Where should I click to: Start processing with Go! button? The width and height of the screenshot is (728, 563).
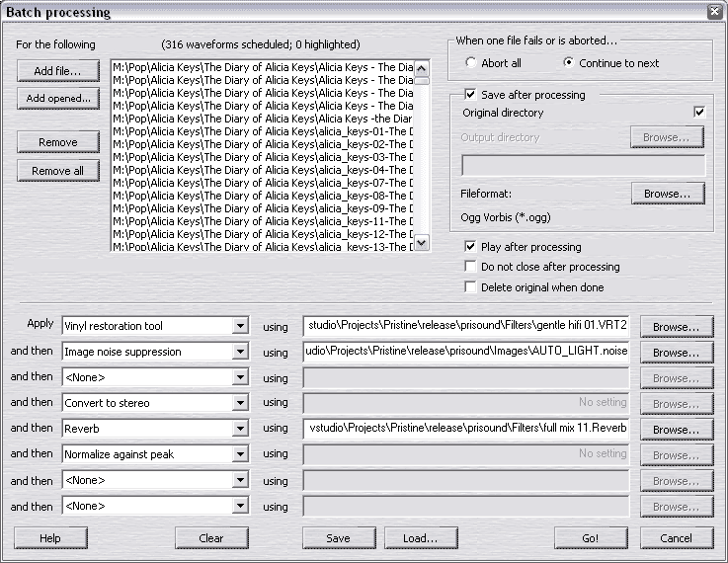click(591, 538)
